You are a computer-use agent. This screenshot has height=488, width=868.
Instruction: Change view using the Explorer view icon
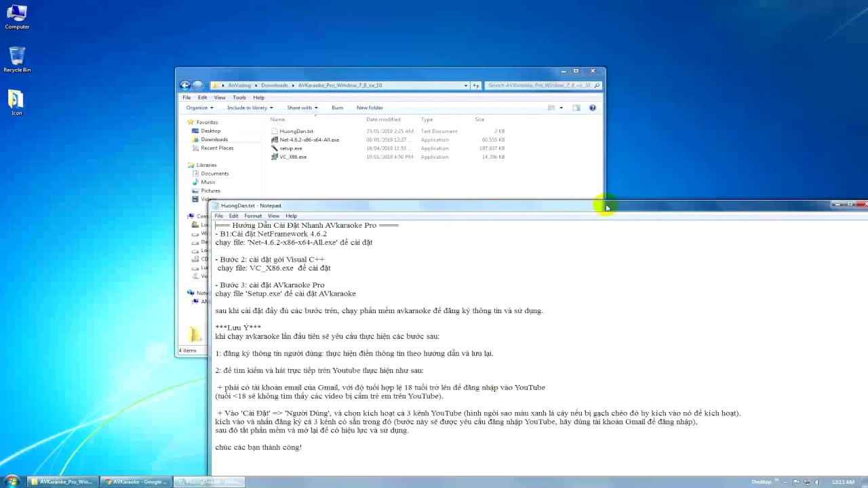[551, 108]
